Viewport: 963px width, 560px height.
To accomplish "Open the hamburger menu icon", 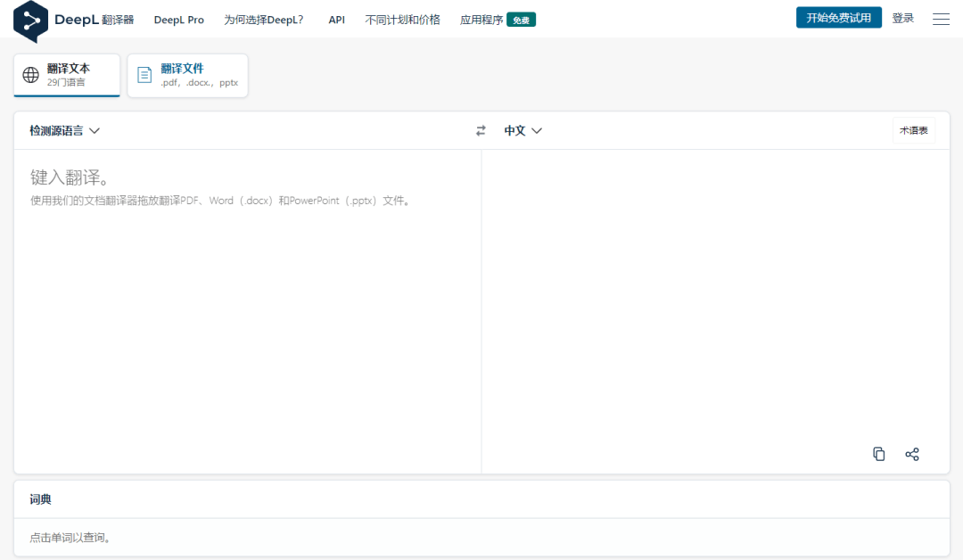I will (941, 19).
